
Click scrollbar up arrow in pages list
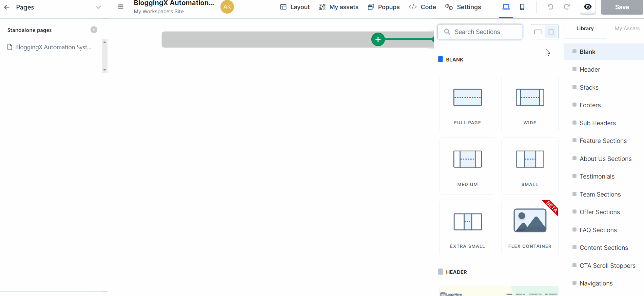(x=104, y=42)
